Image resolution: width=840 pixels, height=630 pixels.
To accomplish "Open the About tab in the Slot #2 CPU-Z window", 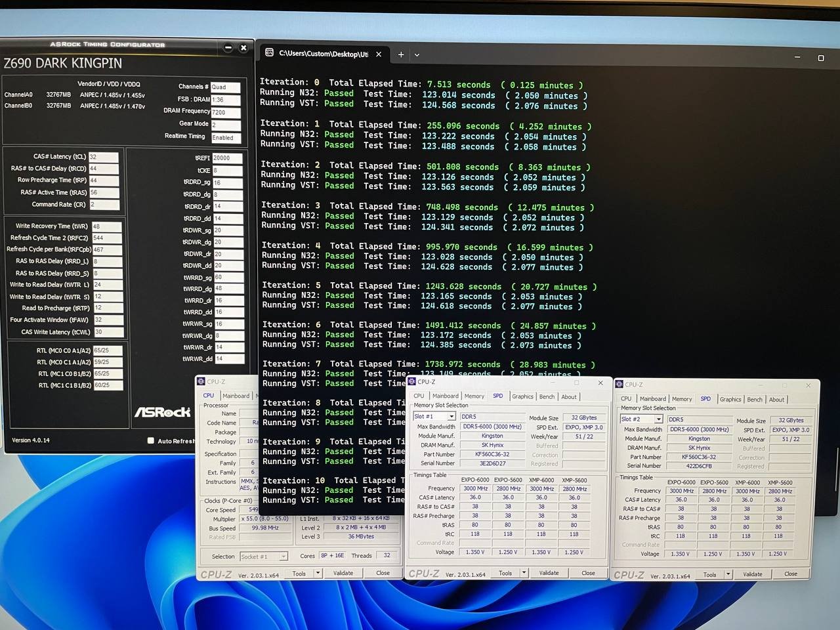I will (777, 399).
